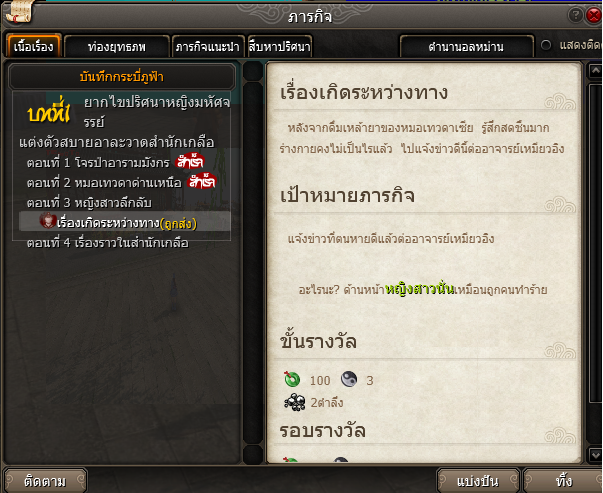Click the แบ่งปัน button

click(x=478, y=481)
